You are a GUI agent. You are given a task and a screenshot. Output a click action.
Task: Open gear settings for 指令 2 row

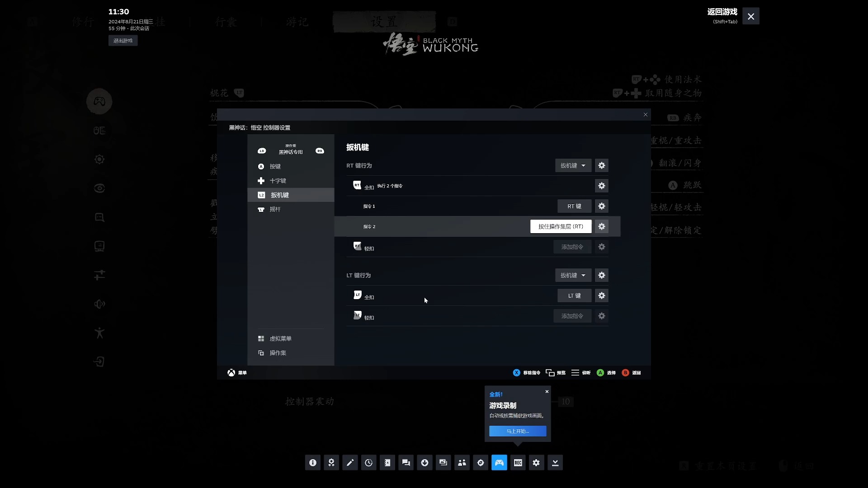coord(601,226)
